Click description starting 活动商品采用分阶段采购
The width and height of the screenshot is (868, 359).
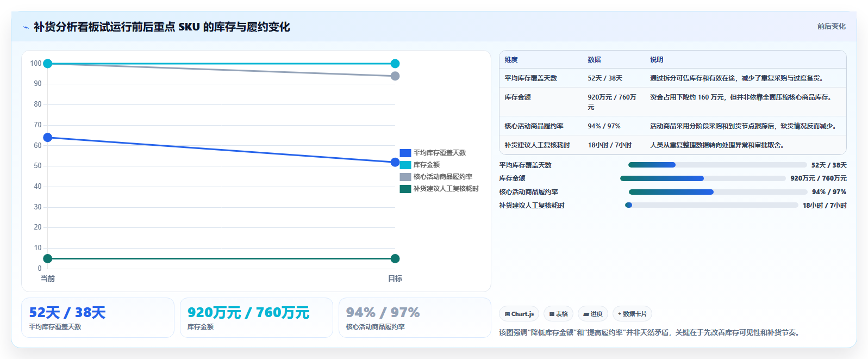pos(743,126)
